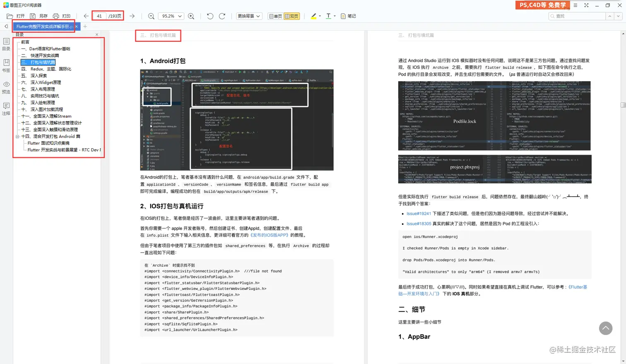
Task: Open the Flutter基础—开发环境与入门 link
Action: coord(493,290)
